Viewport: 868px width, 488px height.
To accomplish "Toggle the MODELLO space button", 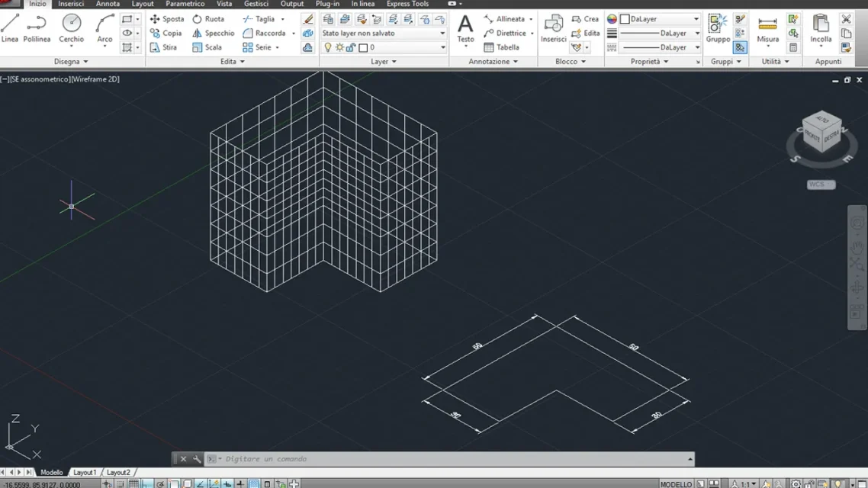I will tap(676, 484).
